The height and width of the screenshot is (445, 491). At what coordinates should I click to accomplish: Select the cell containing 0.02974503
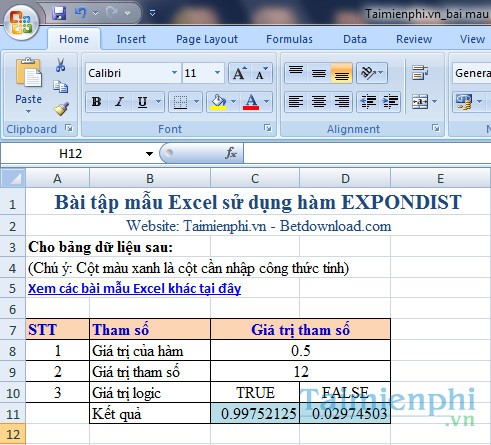click(x=345, y=413)
